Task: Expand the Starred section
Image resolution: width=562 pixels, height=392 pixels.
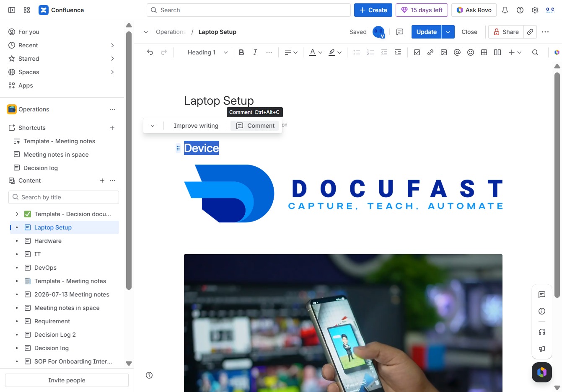Action: (112, 59)
